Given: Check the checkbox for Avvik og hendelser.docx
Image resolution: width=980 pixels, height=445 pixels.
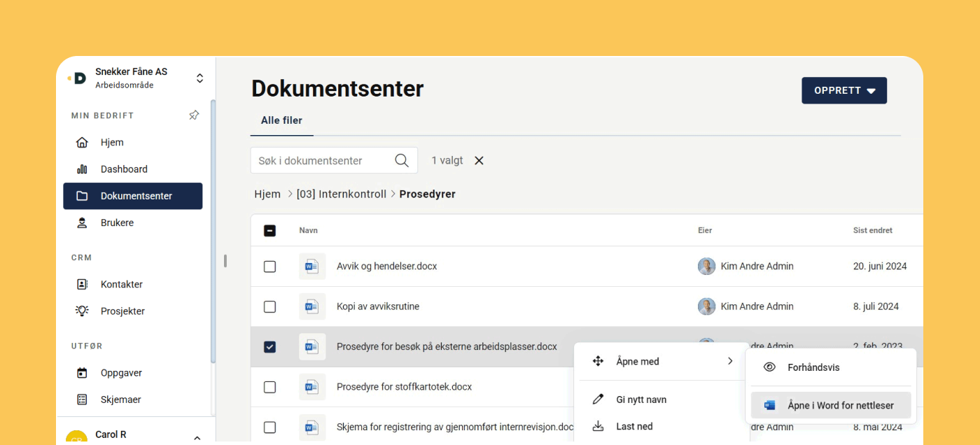Looking at the screenshot, I should (269, 266).
